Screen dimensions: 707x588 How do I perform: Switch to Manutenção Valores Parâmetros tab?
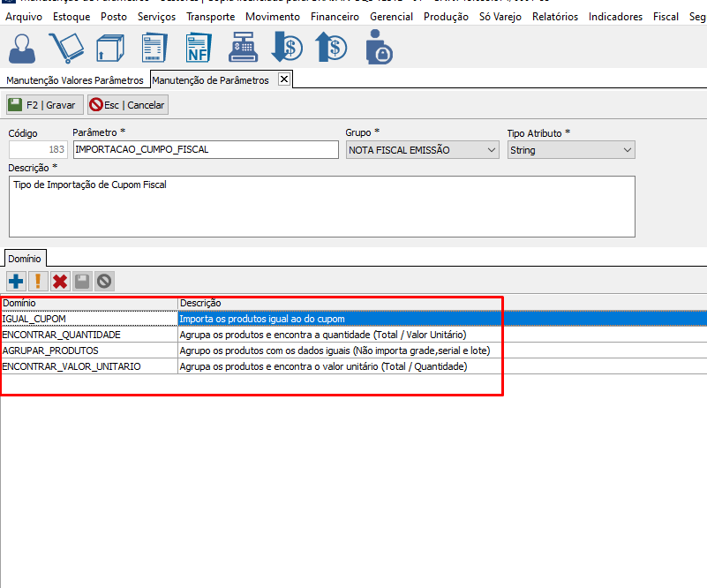pyautogui.click(x=75, y=80)
